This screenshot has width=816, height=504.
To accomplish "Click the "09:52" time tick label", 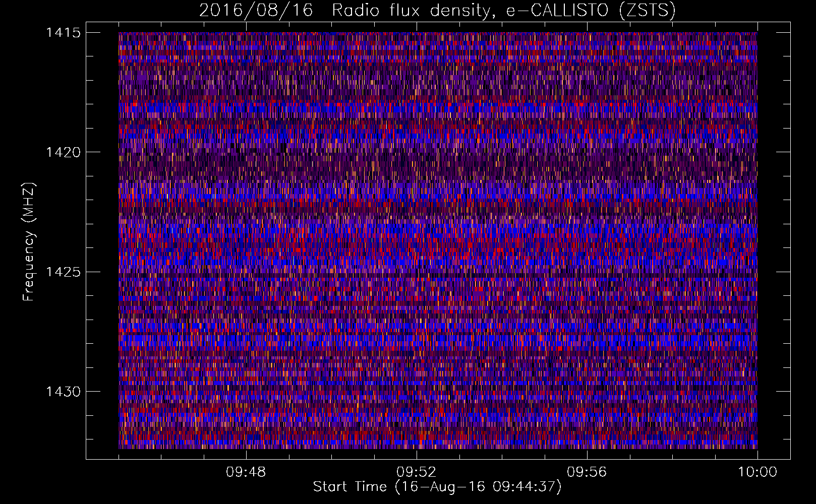I will pos(416,472).
